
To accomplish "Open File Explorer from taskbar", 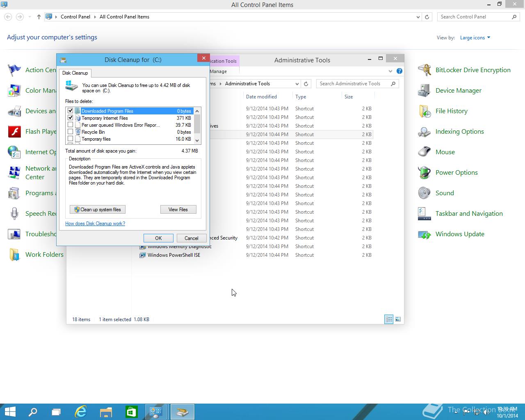I will [x=106, y=412].
